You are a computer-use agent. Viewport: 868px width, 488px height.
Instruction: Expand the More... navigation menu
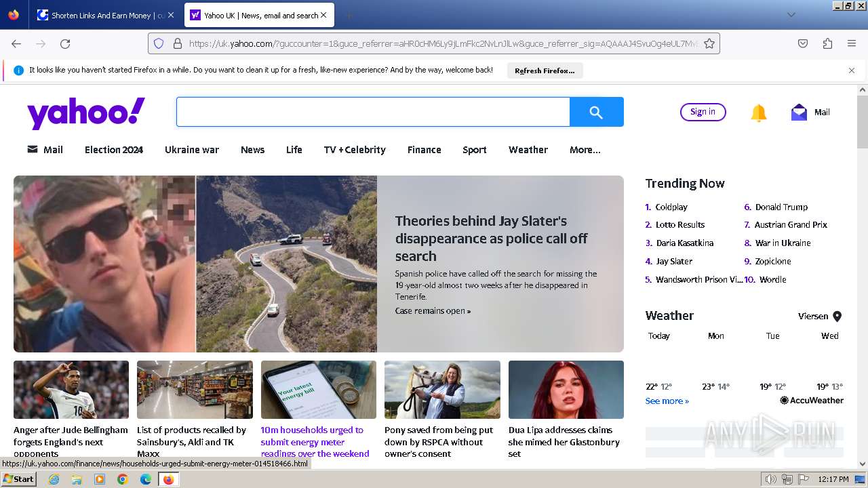pos(585,150)
